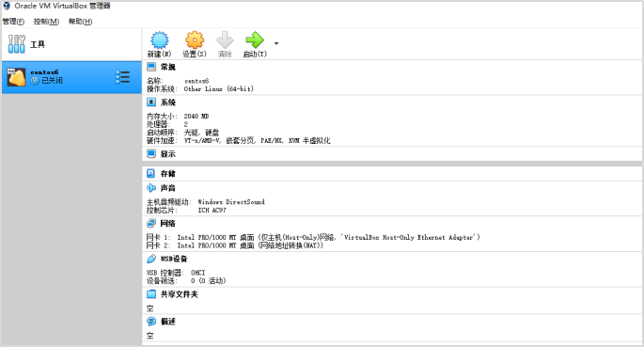Select the centos6 virtual machine entry

pyautogui.click(x=71, y=77)
